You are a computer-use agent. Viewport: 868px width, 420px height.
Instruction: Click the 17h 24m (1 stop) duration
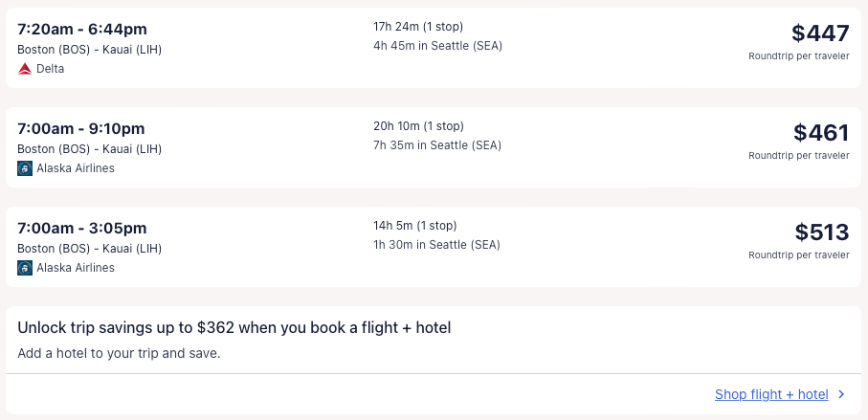click(418, 26)
